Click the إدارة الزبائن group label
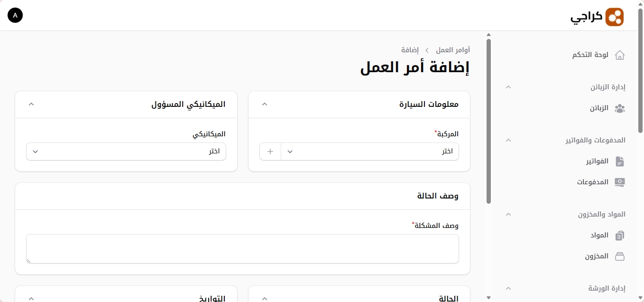 [608, 87]
